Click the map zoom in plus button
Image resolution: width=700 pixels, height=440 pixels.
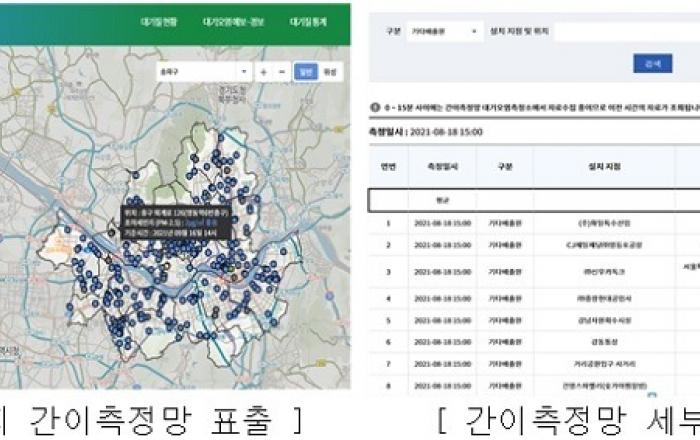(263, 72)
